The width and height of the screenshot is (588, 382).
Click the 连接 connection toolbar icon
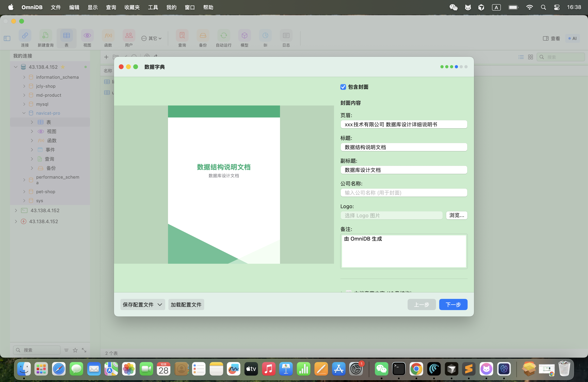tap(25, 36)
